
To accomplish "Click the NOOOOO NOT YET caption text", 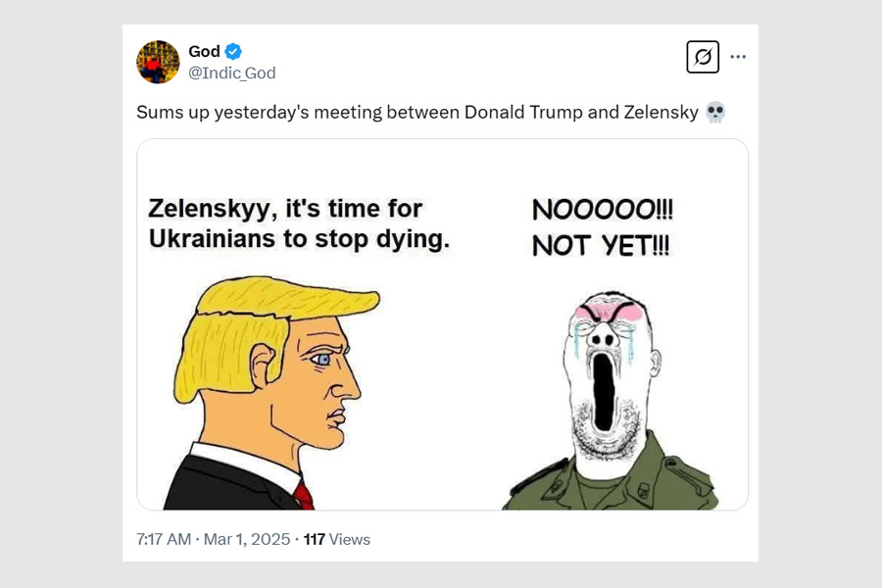I will point(602,226).
